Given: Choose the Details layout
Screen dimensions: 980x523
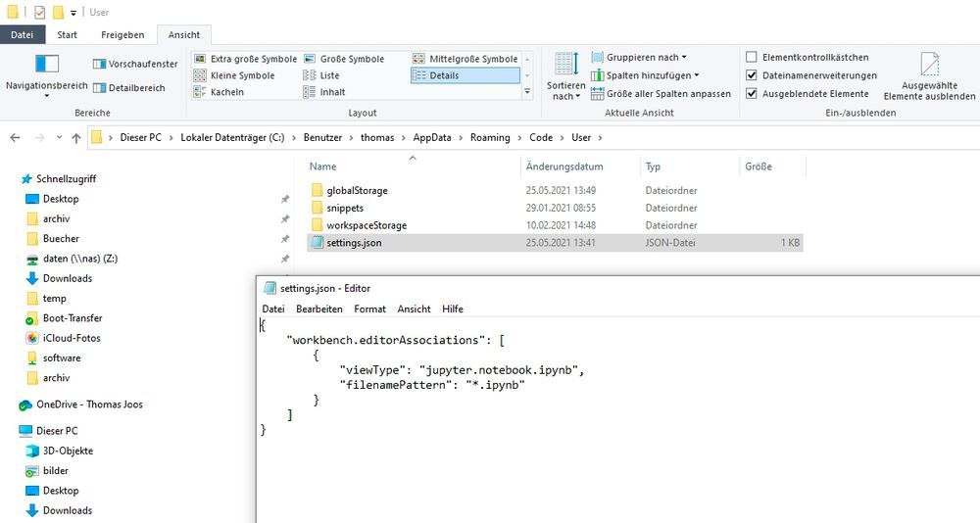Looking at the screenshot, I should pos(465,75).
